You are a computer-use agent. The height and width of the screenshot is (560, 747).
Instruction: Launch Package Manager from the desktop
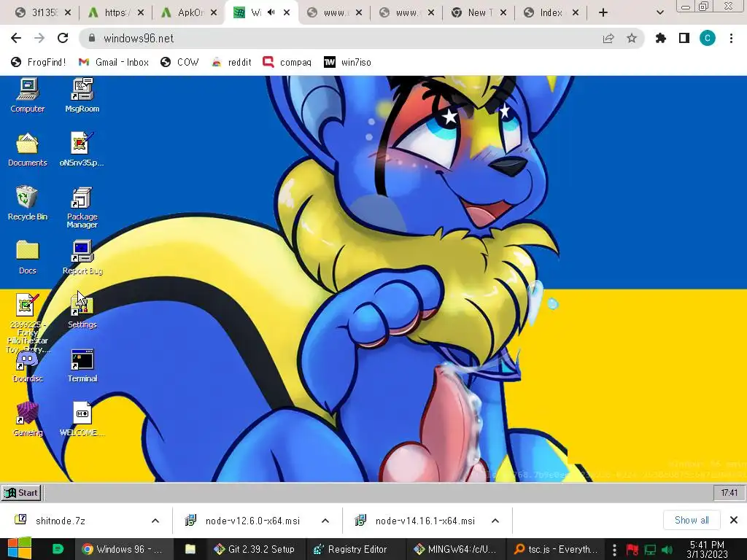(x=82, y=207)
